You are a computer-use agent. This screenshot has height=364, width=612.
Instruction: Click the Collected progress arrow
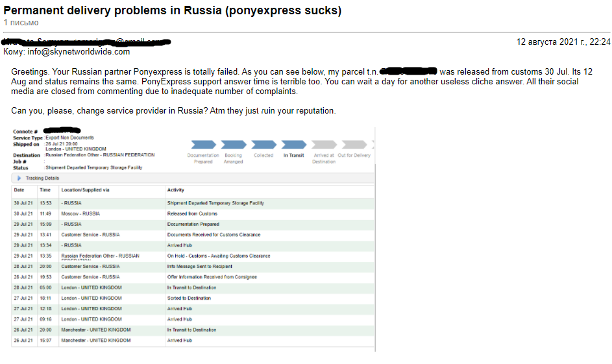263,145
